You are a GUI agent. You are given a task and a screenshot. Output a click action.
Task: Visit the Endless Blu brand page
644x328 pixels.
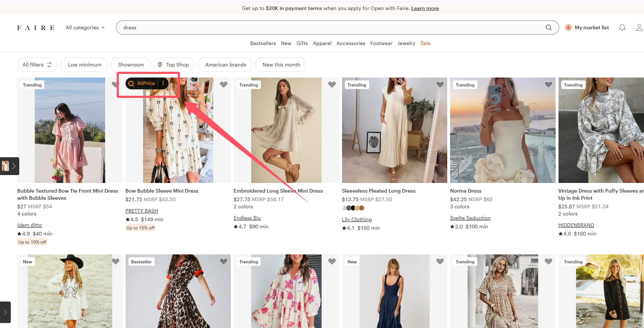(x=247, y=218)
